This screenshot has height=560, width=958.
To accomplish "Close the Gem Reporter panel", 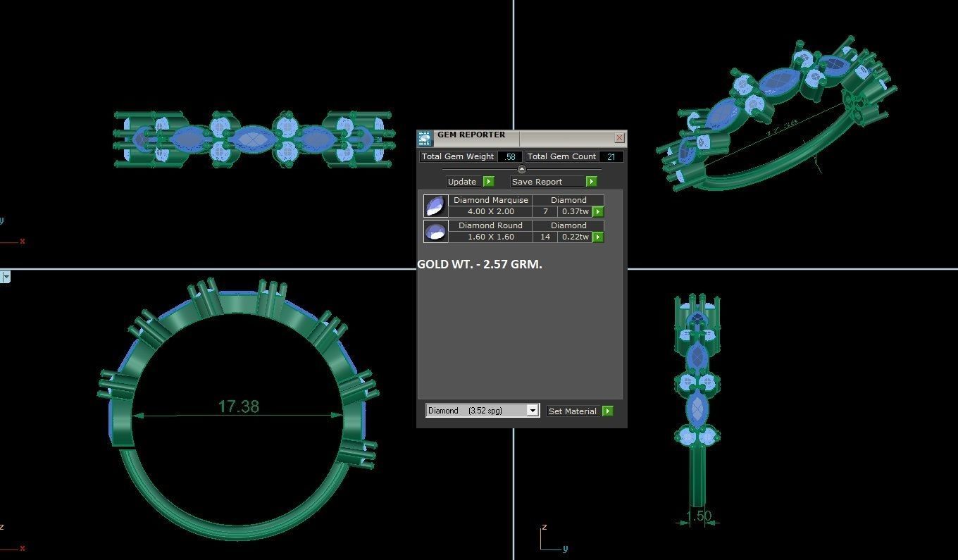I will click(619, 138).
